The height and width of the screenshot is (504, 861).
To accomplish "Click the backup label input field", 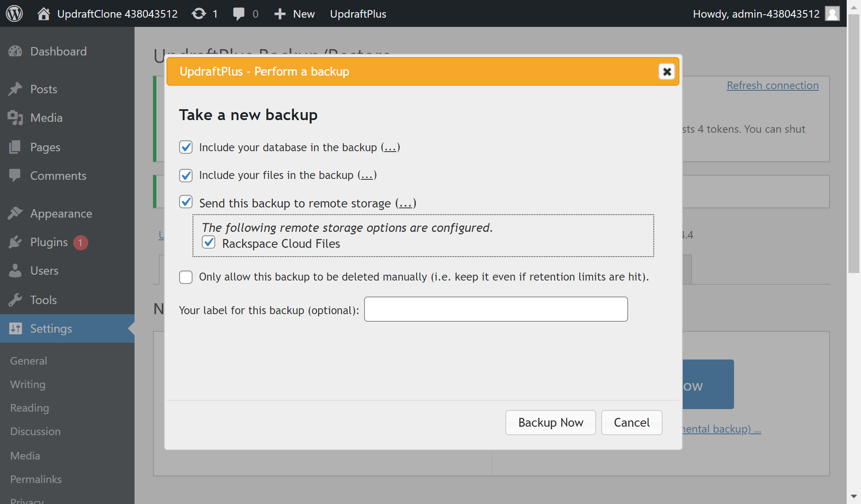I will pos(496,309).
